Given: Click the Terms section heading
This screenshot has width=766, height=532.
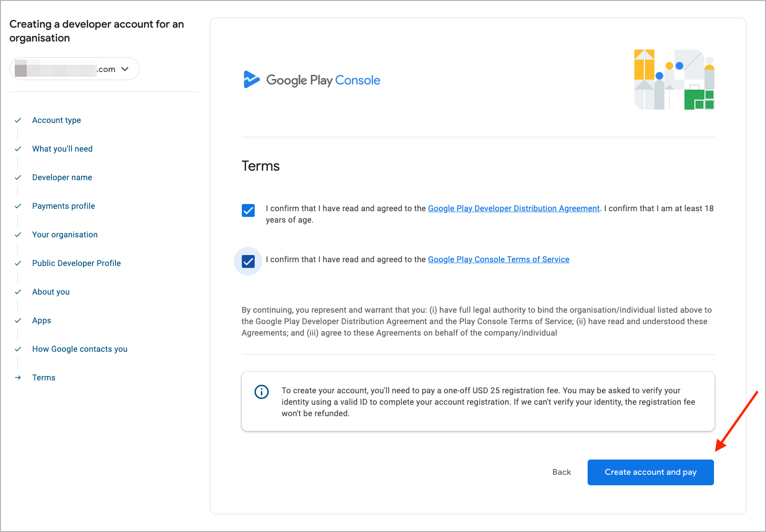Looking at the screenshot, I should [260, 166].
